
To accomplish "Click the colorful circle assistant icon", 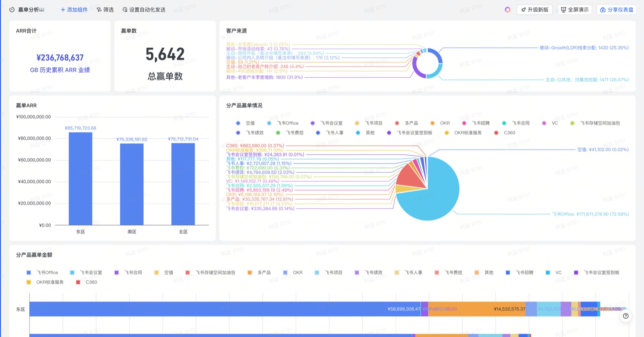I will 508,10.
